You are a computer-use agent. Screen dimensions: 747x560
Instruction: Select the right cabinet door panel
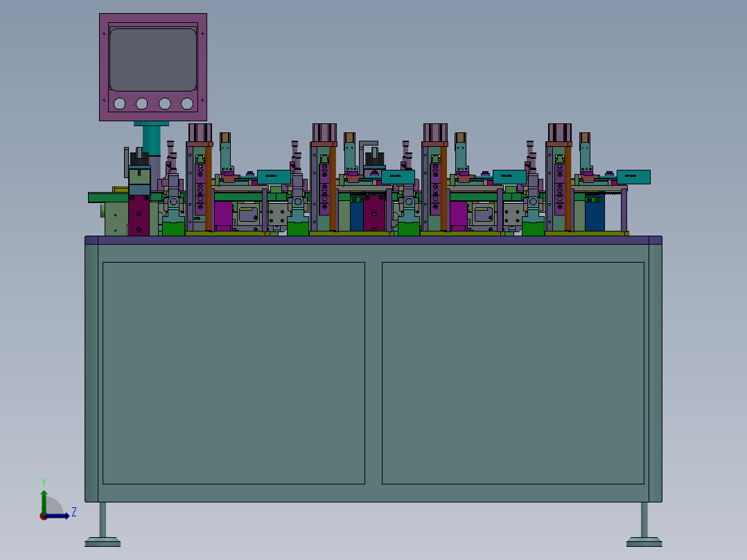click(x=513, y=373)
